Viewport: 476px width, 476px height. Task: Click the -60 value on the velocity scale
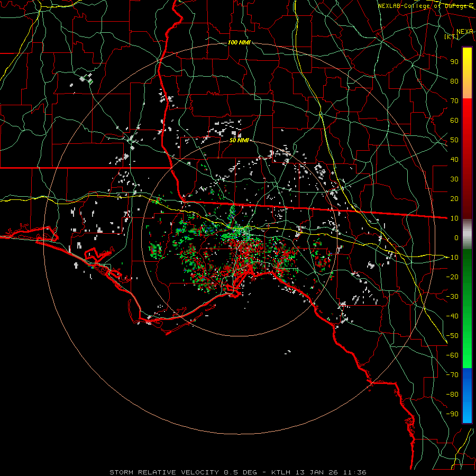(x=452, y=355)
